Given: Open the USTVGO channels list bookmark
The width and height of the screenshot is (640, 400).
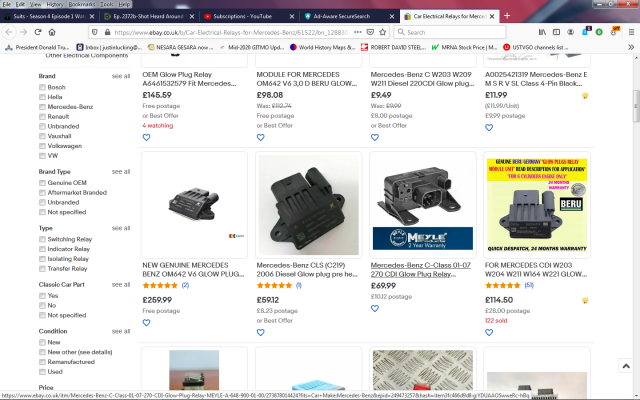Looking at the screenshot, I should [x=536, y=47].
